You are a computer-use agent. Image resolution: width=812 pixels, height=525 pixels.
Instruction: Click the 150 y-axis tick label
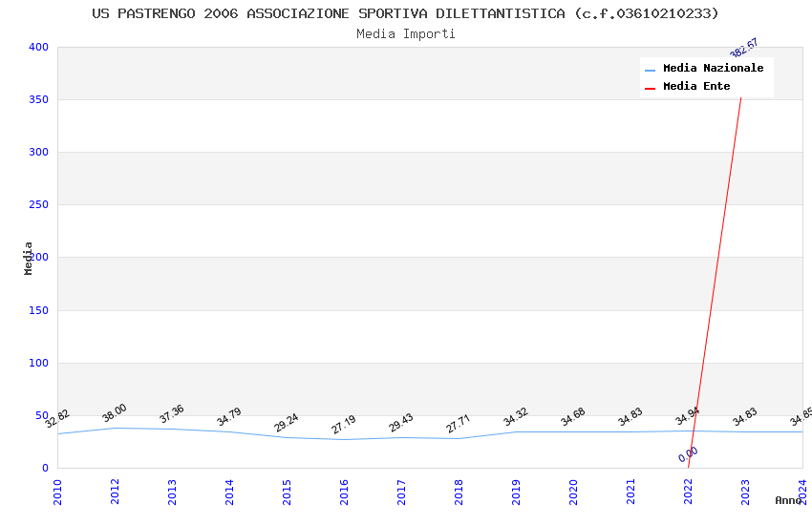pos(38,310)
